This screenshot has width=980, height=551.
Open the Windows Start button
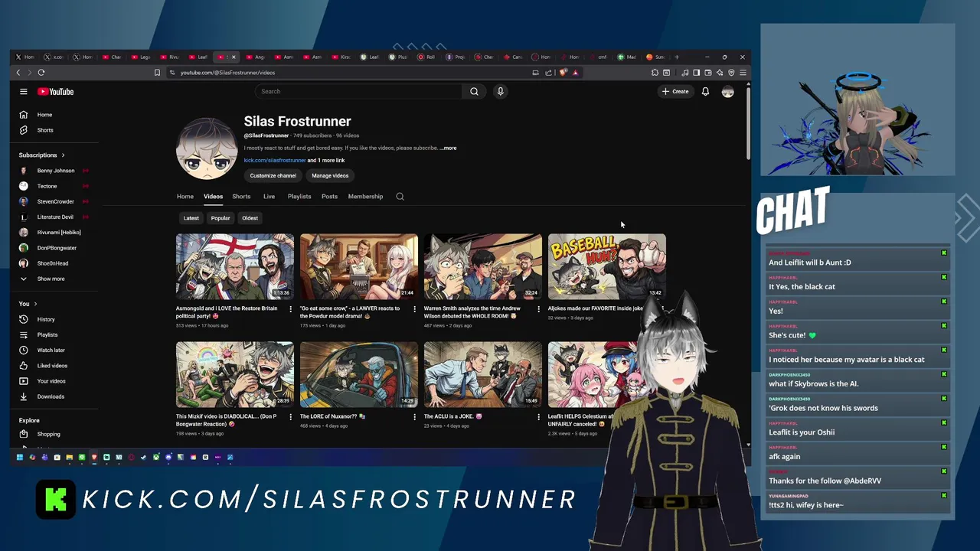[20, 458]
